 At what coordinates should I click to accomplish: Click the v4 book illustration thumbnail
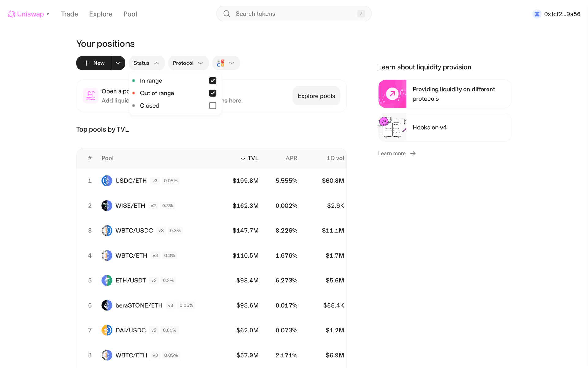pyautogui.click(x=392, y=127)
